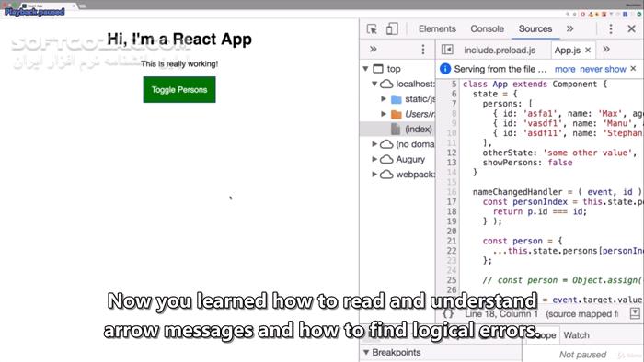The height and width of the screenshot is (362, 644).
Task: Select the Sources tab
Action: click(535, 29)
